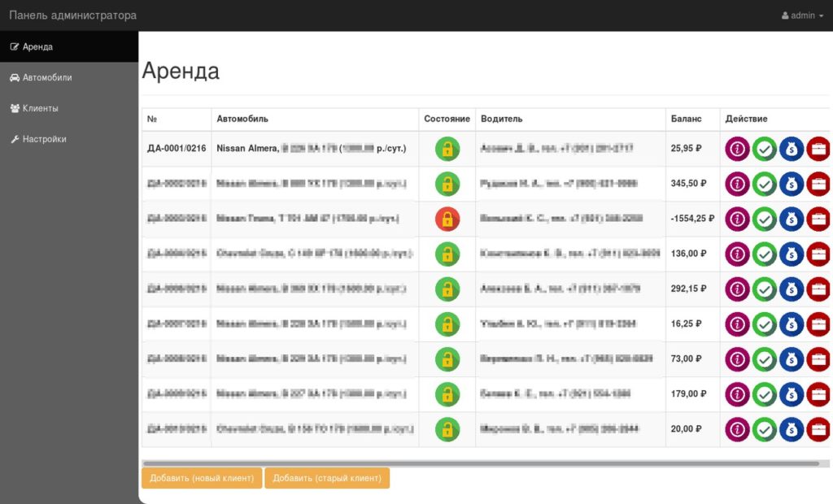Screen dimensions: 833x504
Task: Click money bag icon in 136,00 ₽ row
Action: 792,254
